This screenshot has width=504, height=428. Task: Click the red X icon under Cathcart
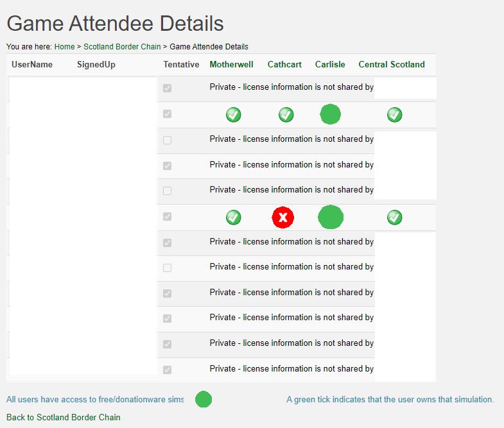click(x=283, y=218)
